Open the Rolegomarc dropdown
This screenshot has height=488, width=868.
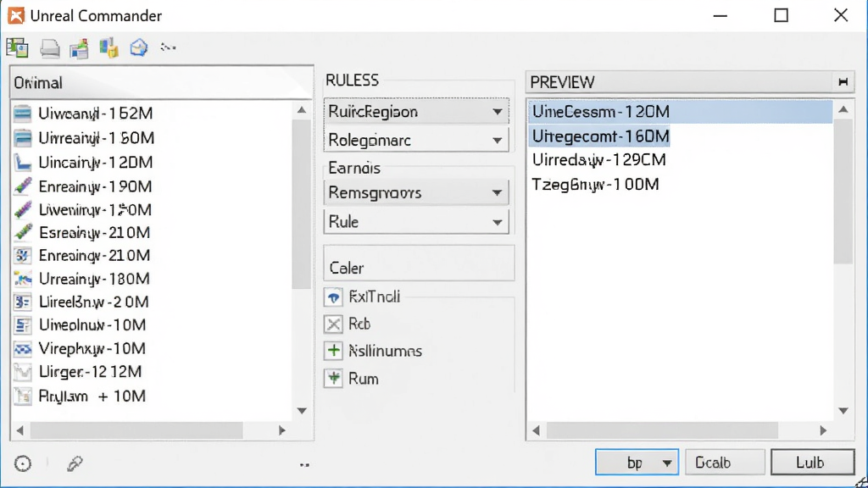pos(416,140)
